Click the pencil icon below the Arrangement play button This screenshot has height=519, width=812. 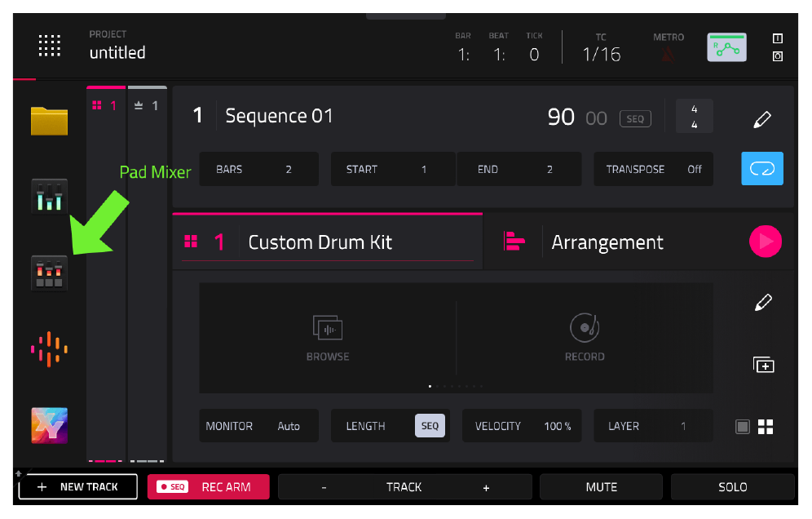point(763,302)
